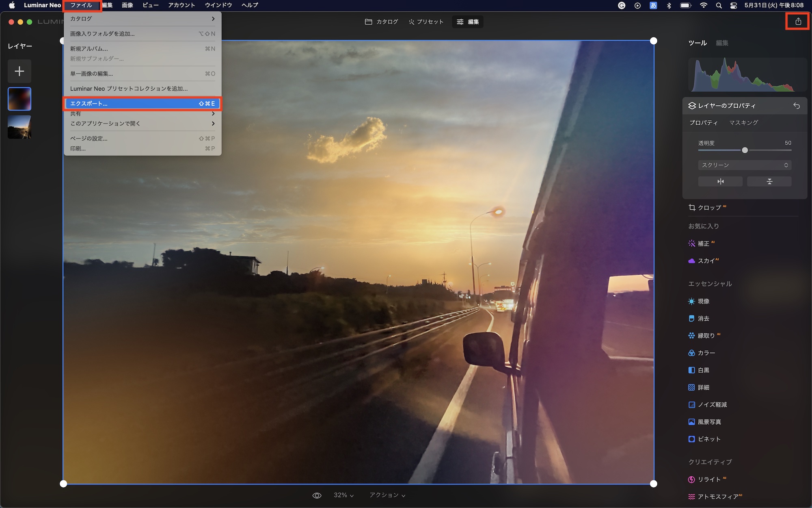The image size is (812, 508).
Task: Flip layer vertically icon
Action: pyautogui.click(x=769, y=181)
